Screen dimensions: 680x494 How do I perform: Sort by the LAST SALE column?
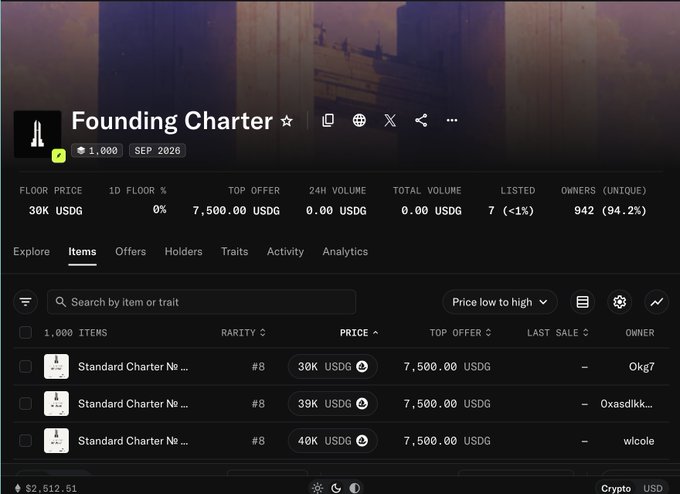click(558, 333)
